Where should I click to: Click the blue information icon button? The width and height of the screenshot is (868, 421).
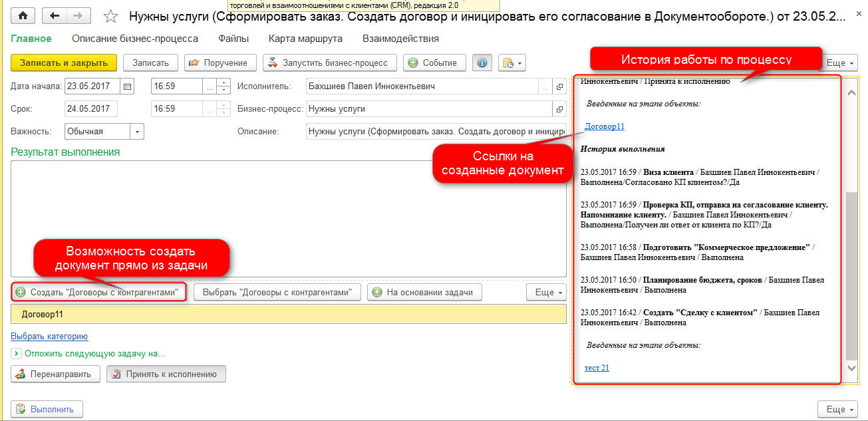482,63
